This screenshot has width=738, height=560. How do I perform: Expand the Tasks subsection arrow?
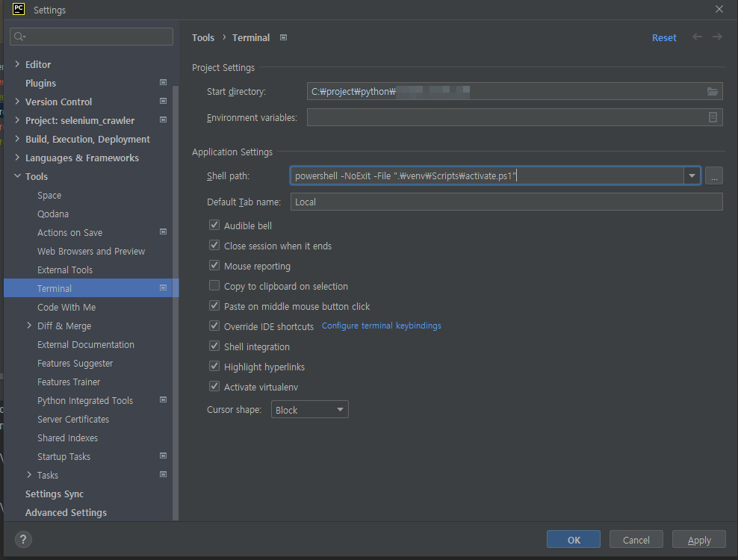click(29, 475)
